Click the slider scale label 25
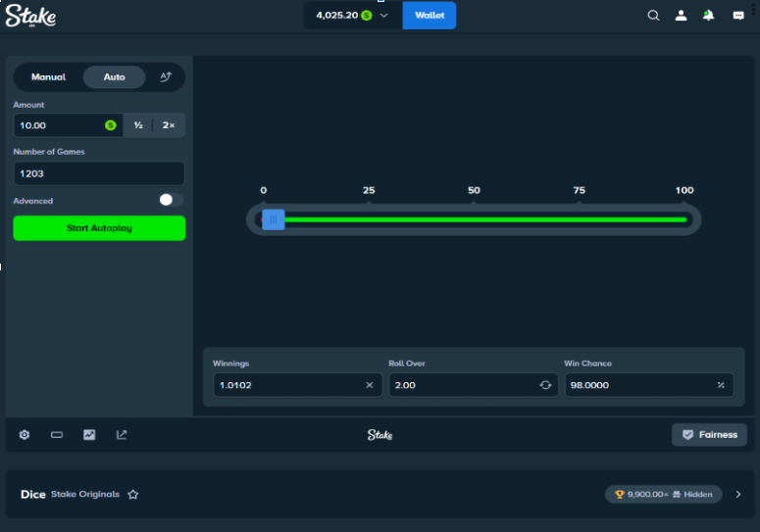760x532 pixels. point(369,190)
